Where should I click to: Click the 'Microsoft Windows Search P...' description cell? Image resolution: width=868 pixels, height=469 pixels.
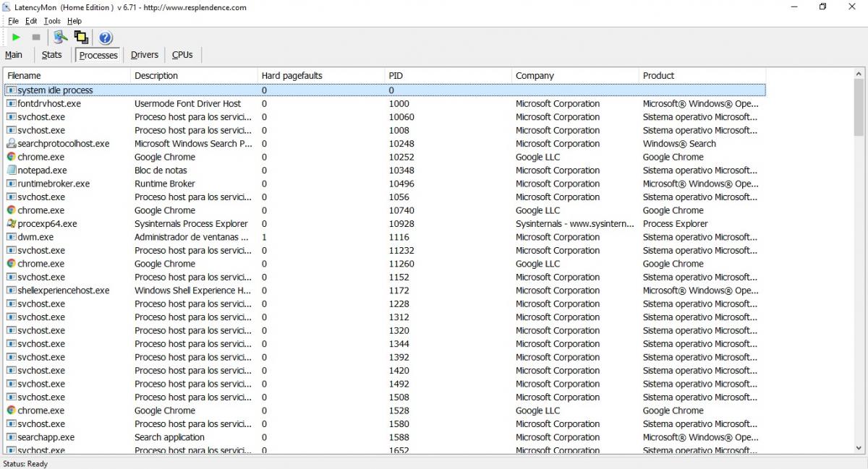click(x=193, y=144)
